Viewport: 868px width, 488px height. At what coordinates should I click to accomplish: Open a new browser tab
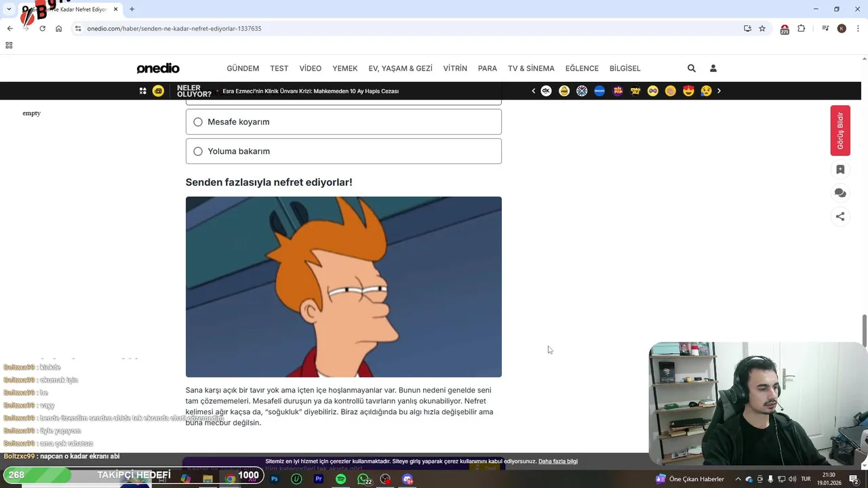coord(132,9)
